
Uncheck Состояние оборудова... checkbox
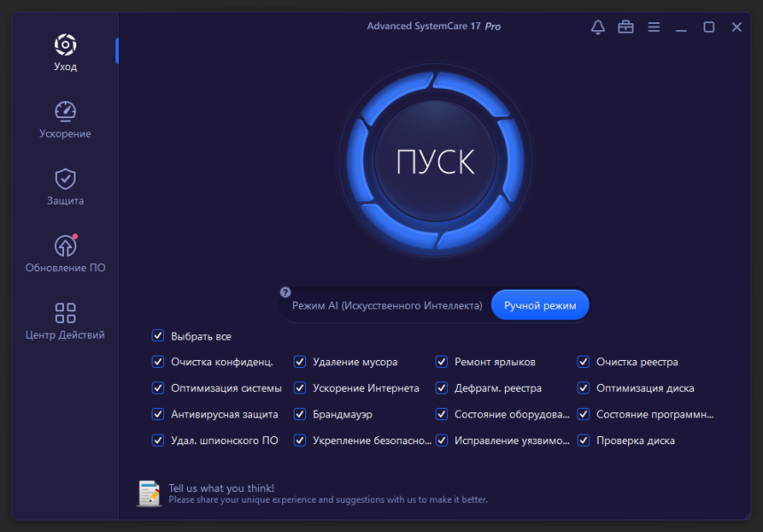[441, 414]
